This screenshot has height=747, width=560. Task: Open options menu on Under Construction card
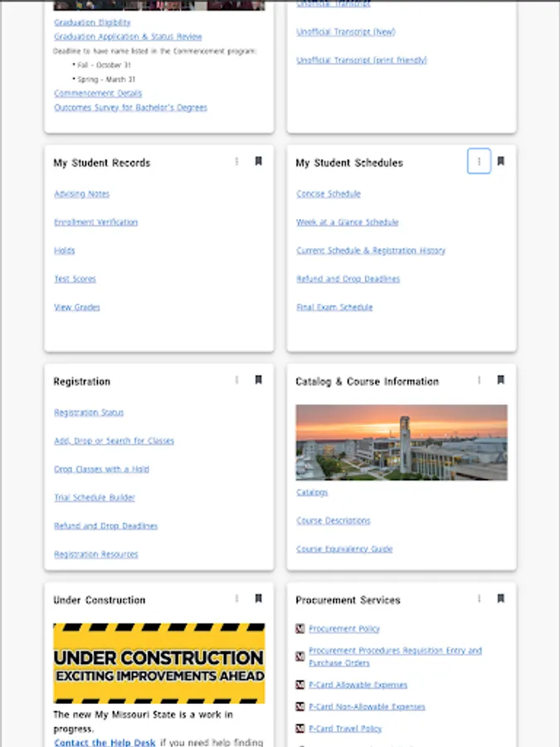click(x=236, y=598)
